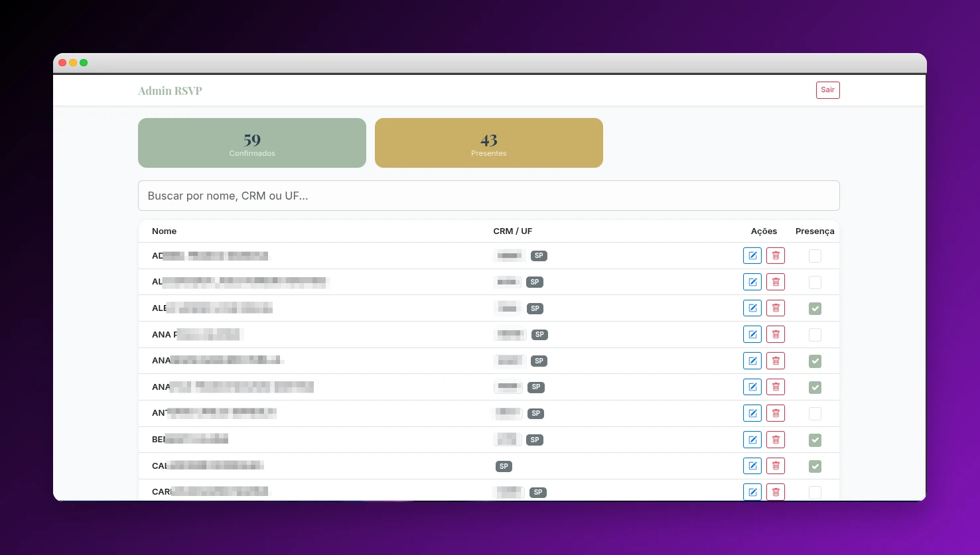The image size is (980, 555).
Task: Enable presence for the ANT guest
Action: pos(815,414)
